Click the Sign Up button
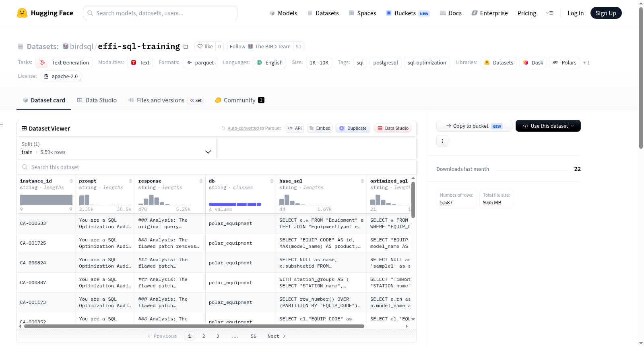The width and height of the screenshot is (644, 347). [606, 13]
